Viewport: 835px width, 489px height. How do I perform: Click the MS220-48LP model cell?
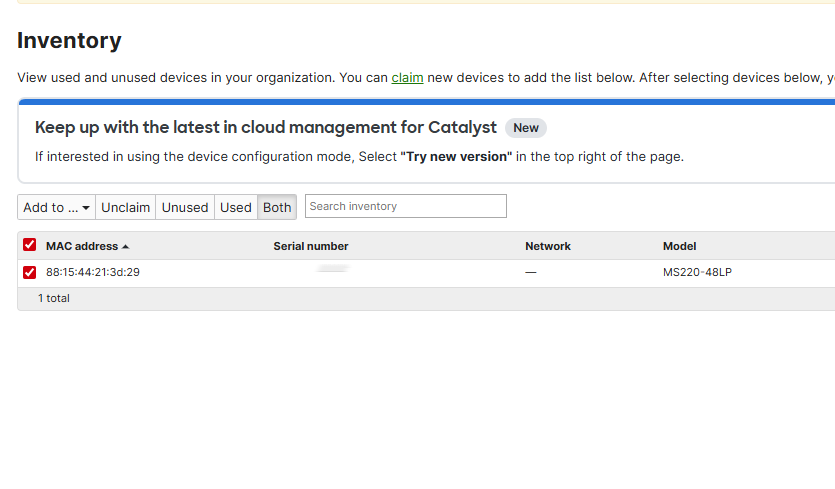pyautogui.click(x=697, y=272)
